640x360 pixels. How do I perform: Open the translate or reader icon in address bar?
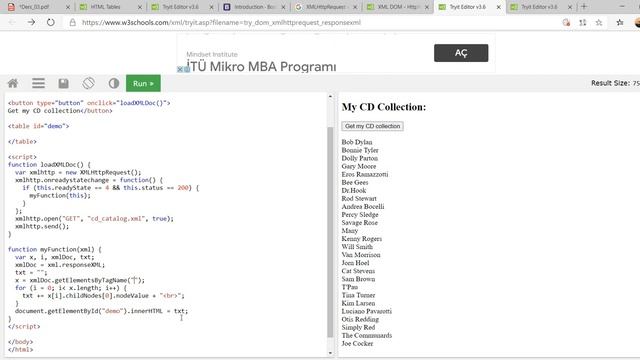tap(582, 22)
